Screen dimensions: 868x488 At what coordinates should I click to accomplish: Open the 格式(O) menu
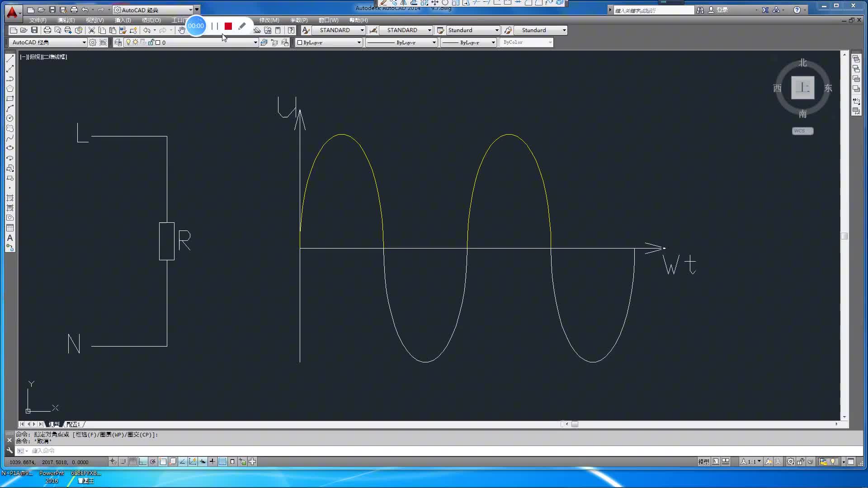coord(151,20)
